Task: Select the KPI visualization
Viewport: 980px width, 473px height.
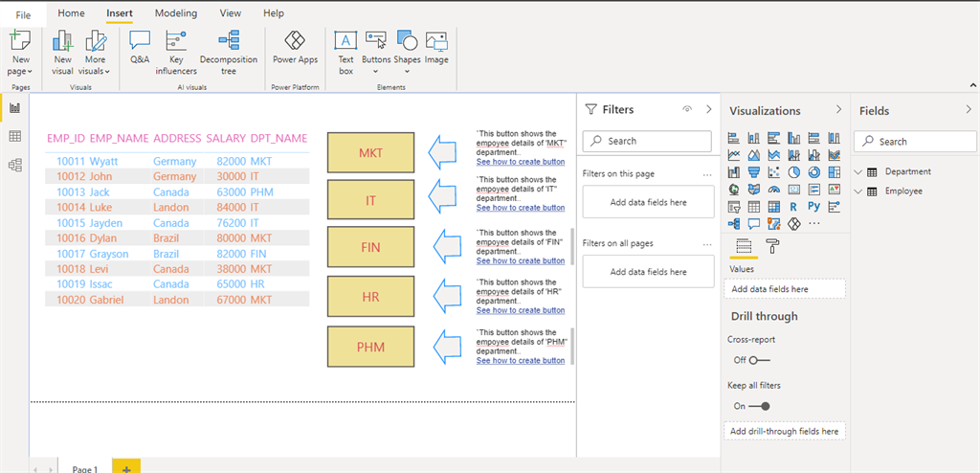Action: tap(835, 189)
